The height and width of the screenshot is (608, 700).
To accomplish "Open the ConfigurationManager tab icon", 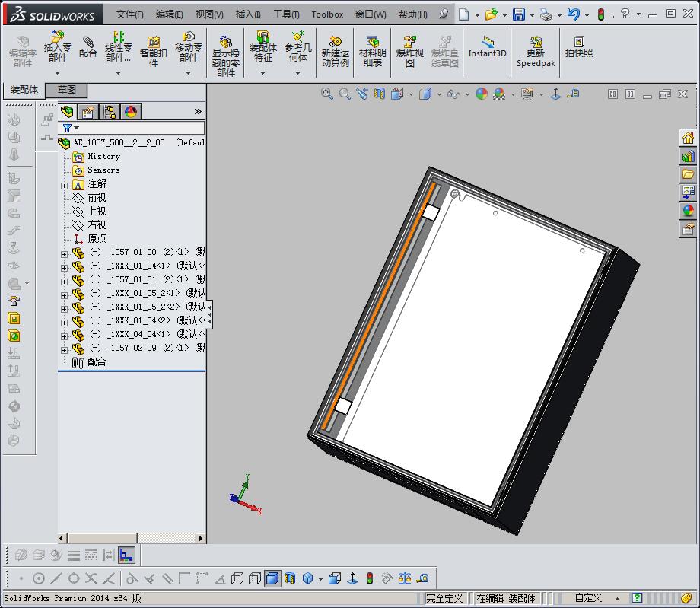I will [x=110, y=112].
